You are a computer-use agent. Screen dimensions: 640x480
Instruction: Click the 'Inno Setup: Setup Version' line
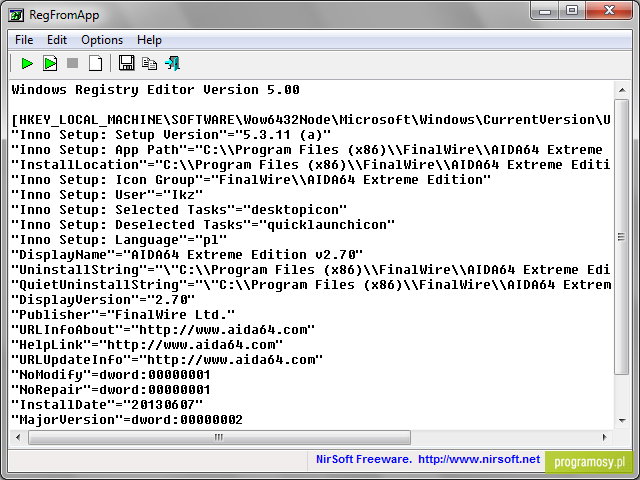(x=171, y=135)
